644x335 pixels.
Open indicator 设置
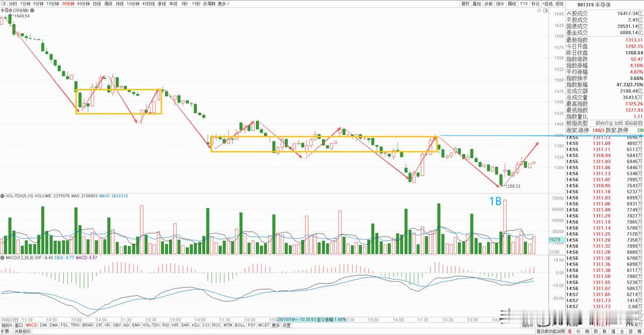(286, 325)
